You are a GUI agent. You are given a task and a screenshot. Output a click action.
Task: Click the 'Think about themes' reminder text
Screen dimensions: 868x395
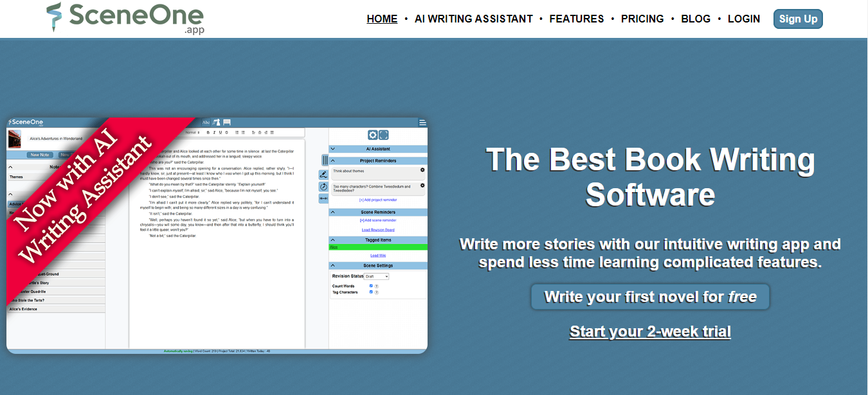(348, 171)
